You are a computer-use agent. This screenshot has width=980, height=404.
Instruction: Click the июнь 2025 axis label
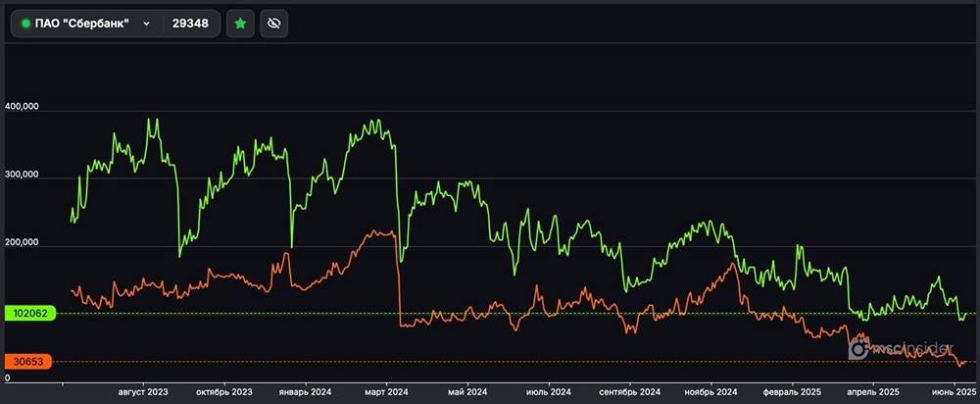(954, 392)
